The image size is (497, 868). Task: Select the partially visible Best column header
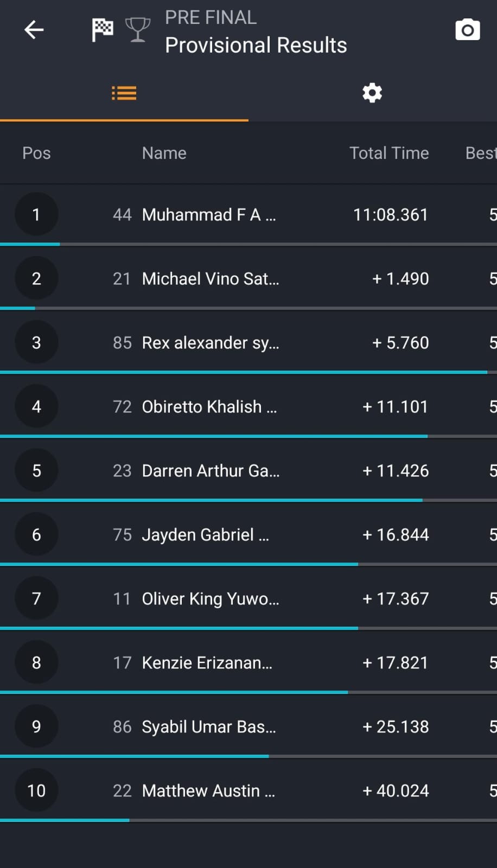[x=481, y=153]
